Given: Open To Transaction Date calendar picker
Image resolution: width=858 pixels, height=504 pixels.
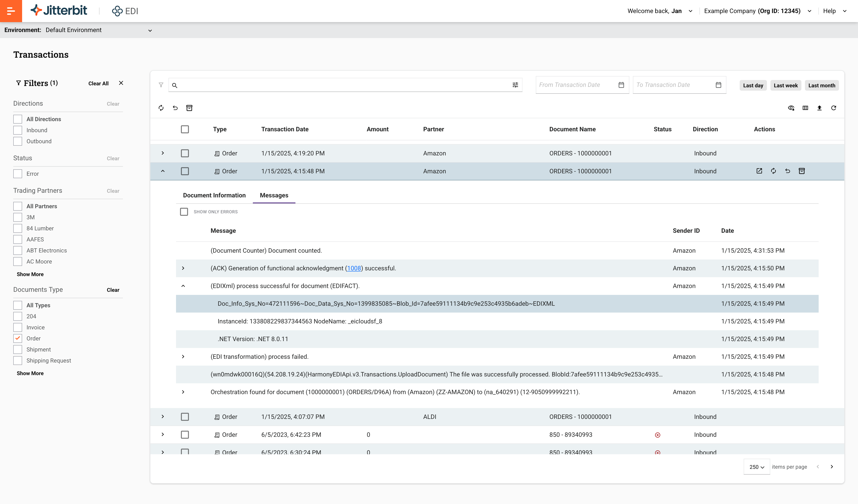Looking at the screenshot, I should click(x=718, y=85).
